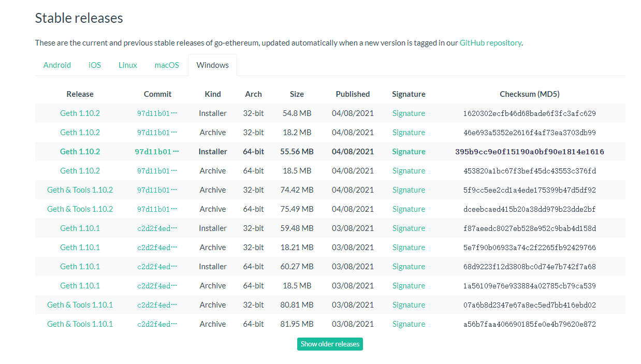
Task: Select the Linux tab
Action: pyautogui.click(x=128, y=65)
